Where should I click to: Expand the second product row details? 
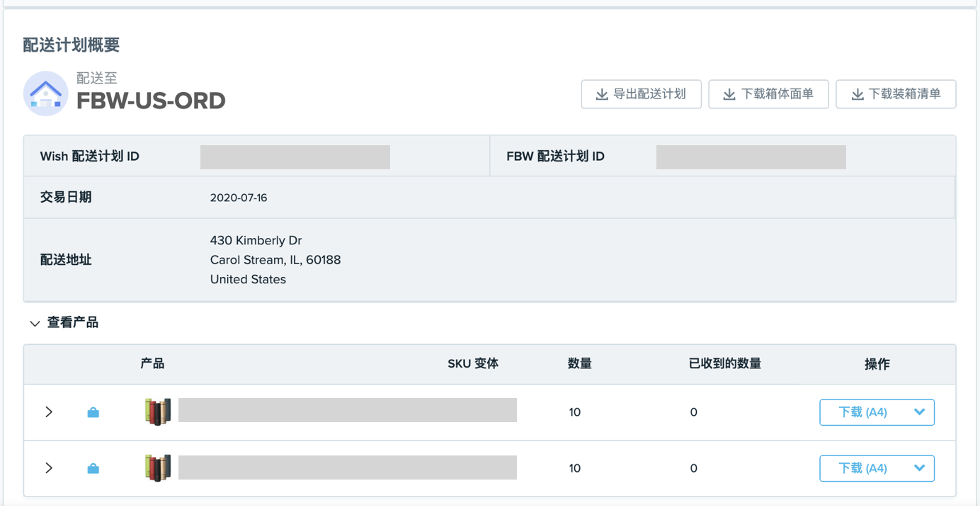click(48, 468)
